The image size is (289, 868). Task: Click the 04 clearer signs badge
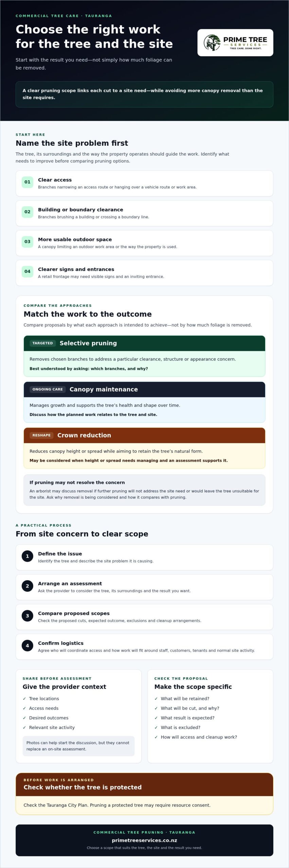(x=28, y=272)
